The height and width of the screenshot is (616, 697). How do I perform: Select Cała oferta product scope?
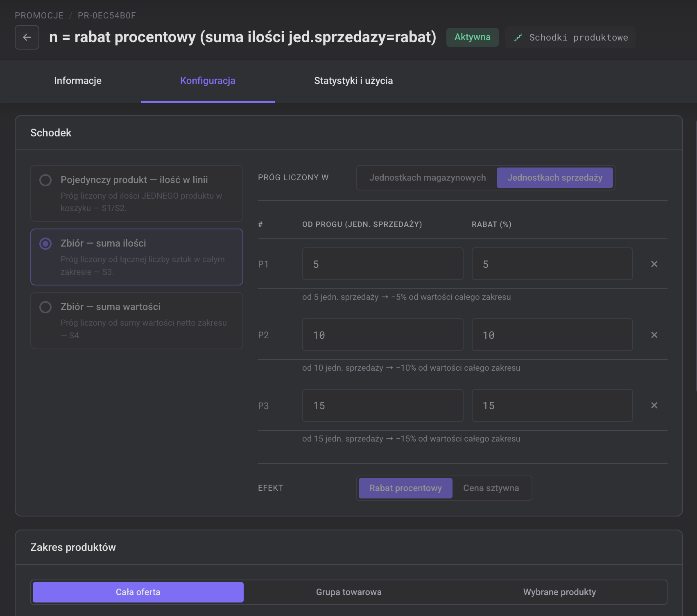tap(138, 592)
